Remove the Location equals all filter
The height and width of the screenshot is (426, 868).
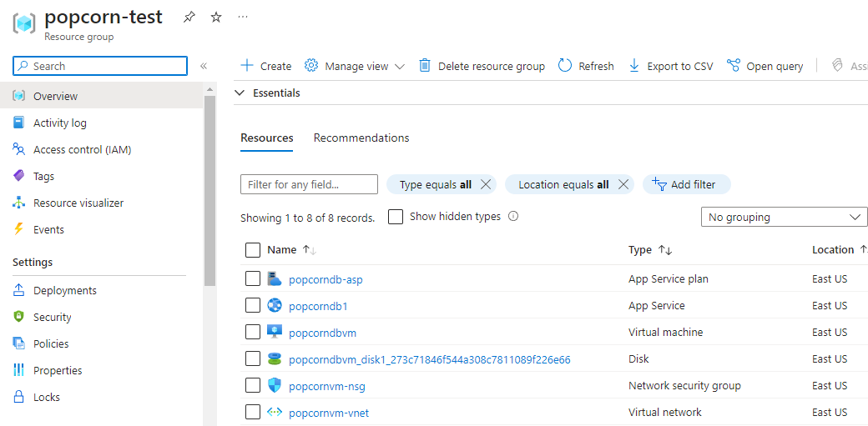[x=623, y=185]
